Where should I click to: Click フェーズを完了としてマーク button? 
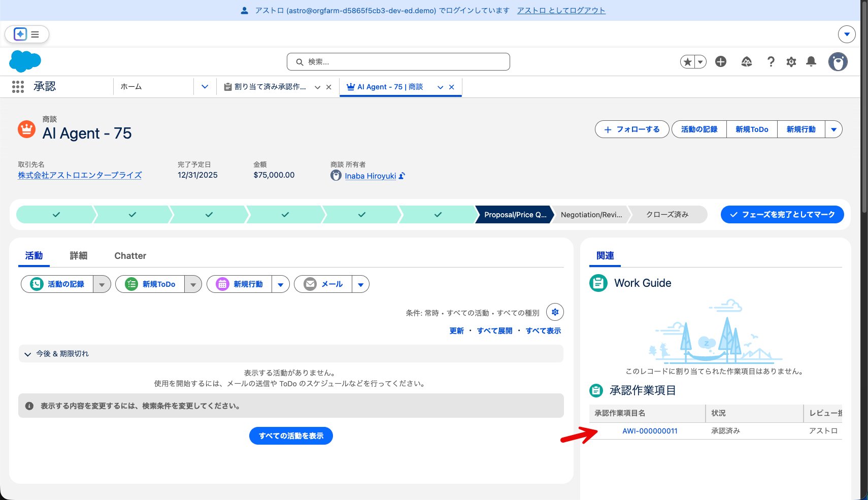782,215
